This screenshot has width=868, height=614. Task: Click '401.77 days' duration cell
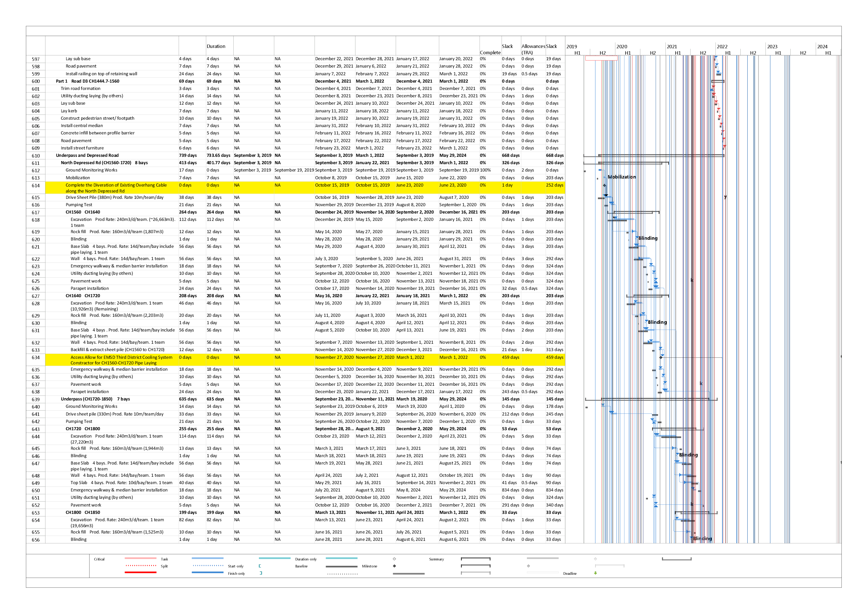pos(219,163)
